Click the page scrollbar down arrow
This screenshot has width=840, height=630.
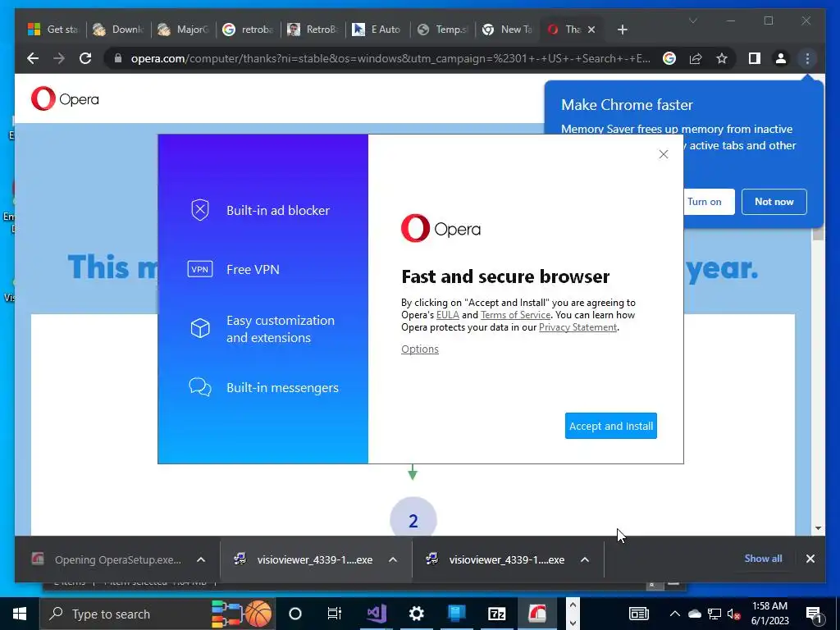pos(818,528)
